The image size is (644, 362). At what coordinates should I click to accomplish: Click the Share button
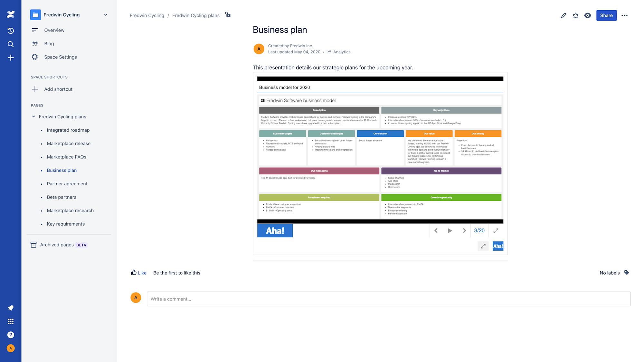606,15
